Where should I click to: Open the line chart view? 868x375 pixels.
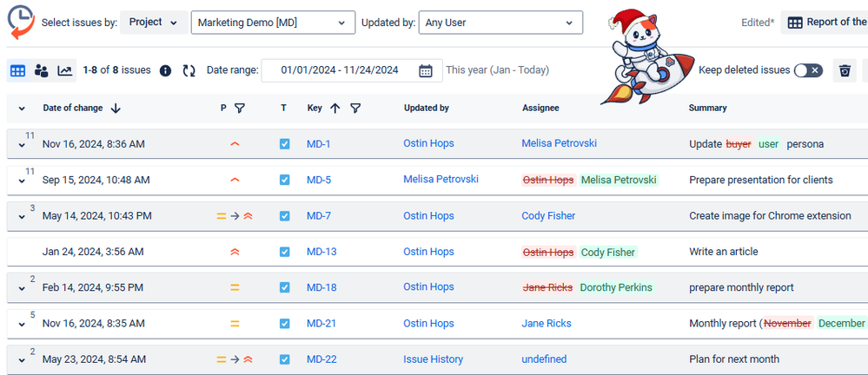tap(65, 71)
